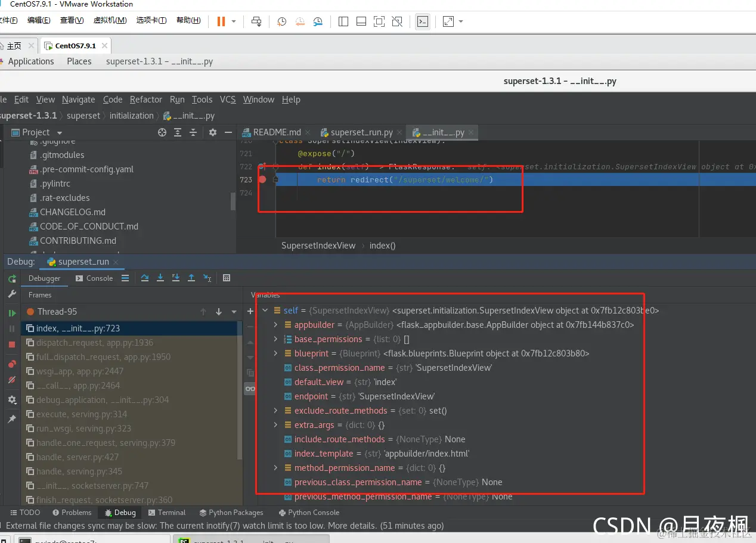Screen dimensions: 756x543
Task: Enter VMware full screen mode
Action: pyautogui.click(x=379, y=21)
